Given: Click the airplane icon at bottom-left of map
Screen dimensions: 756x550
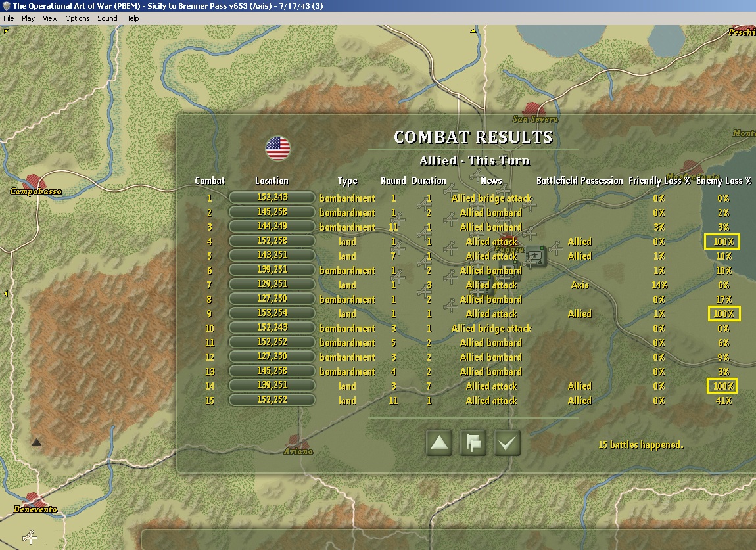Looking at the screenshot, I should tap(30, 536).
